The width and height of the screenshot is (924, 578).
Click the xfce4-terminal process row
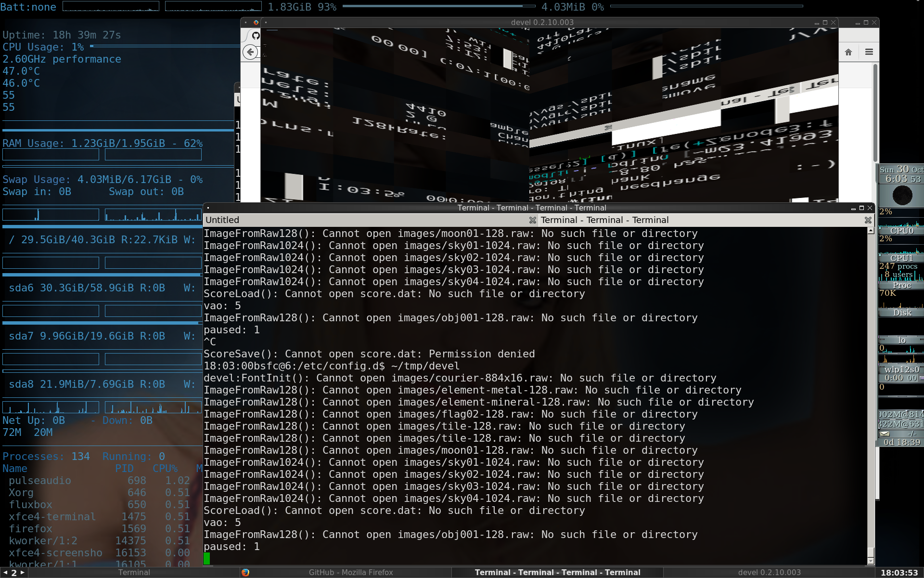click(x=100, y=517)
